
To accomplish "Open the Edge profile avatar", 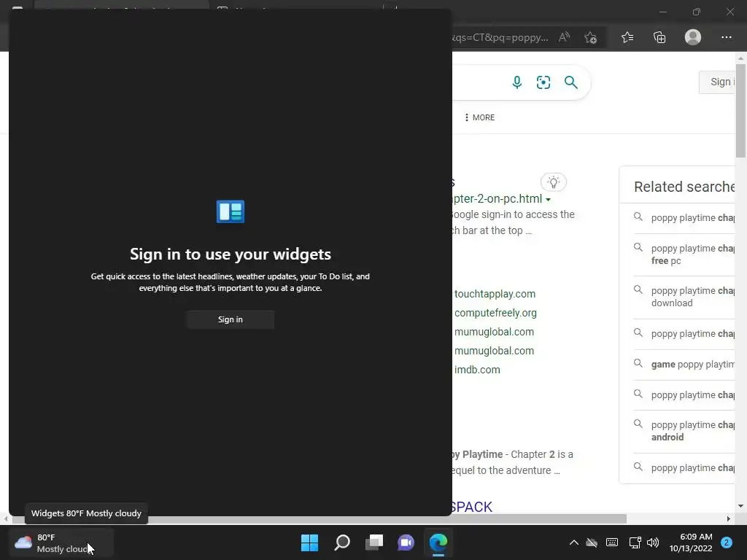I will 693,37.
